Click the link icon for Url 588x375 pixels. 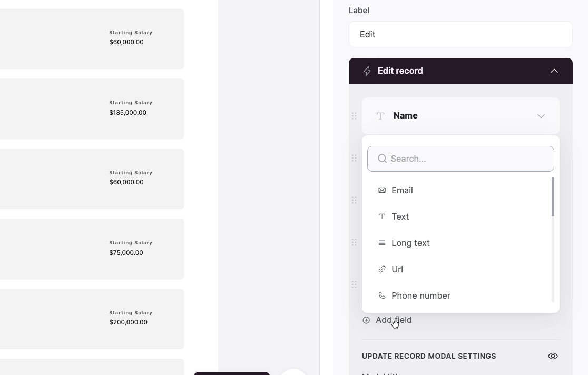click(x=382, y=269)
